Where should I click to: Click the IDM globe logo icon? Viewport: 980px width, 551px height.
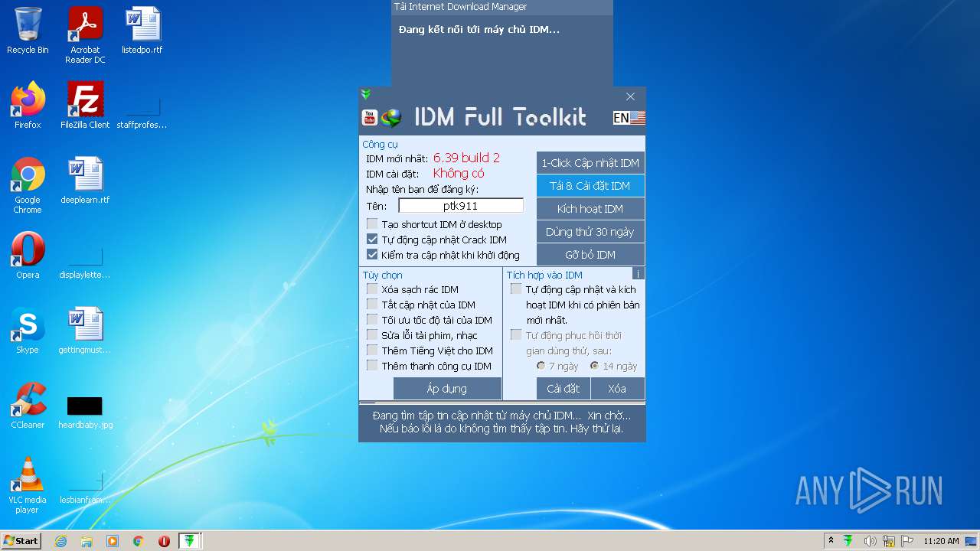pos(391,118)
